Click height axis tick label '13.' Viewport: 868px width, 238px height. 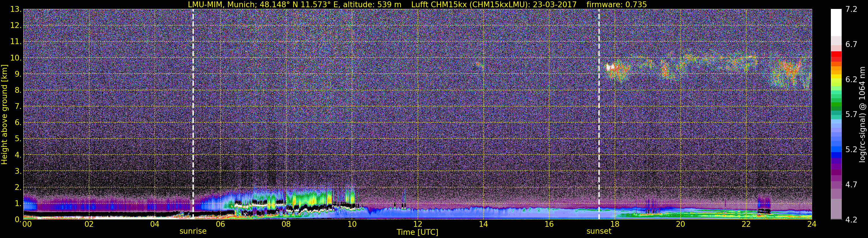[x=16, y=9]
